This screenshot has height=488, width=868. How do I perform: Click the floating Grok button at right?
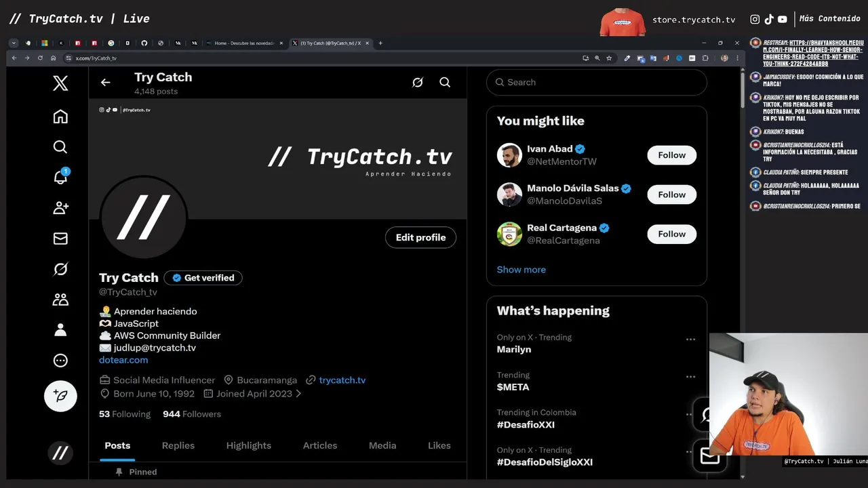[703, 415]
